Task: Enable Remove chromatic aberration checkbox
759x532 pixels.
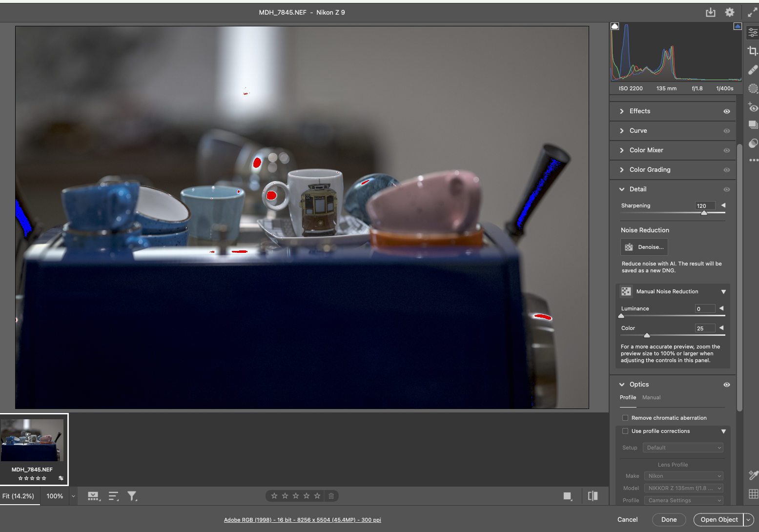Action: 625,418
